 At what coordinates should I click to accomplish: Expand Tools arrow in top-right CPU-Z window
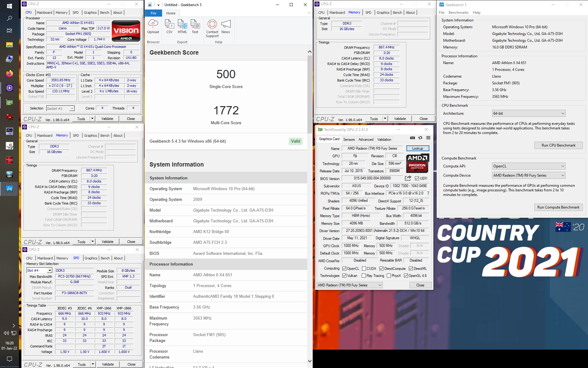click(x=385, y=119)
